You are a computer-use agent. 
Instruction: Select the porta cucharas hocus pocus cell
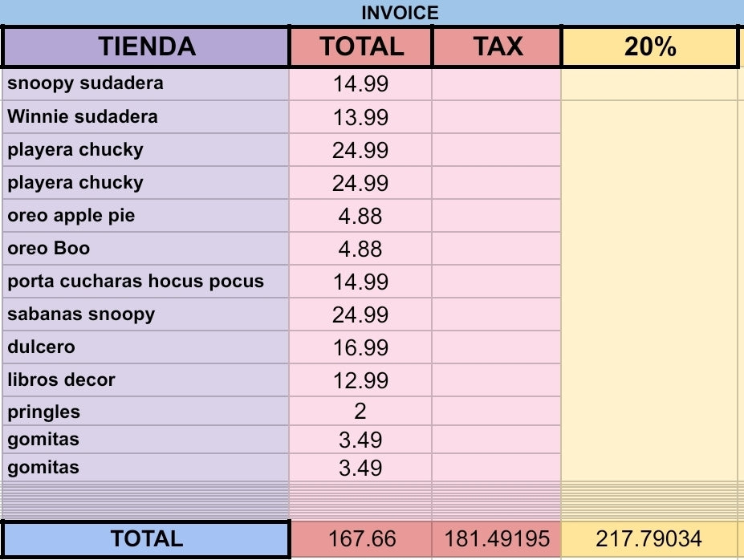tap(146, 282)
